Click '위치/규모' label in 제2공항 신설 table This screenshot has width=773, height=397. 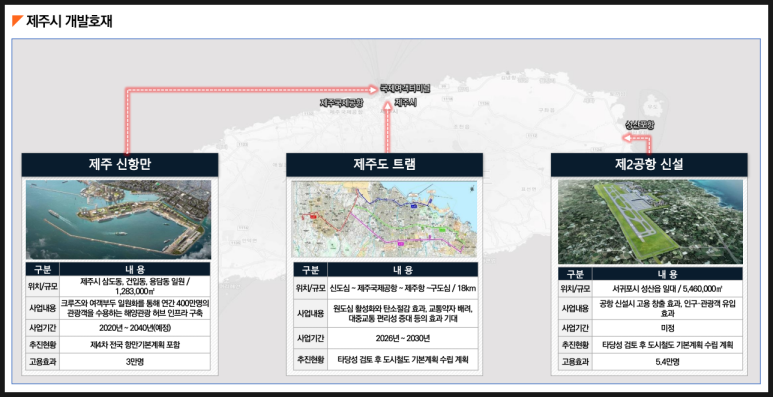coord(575,289)
